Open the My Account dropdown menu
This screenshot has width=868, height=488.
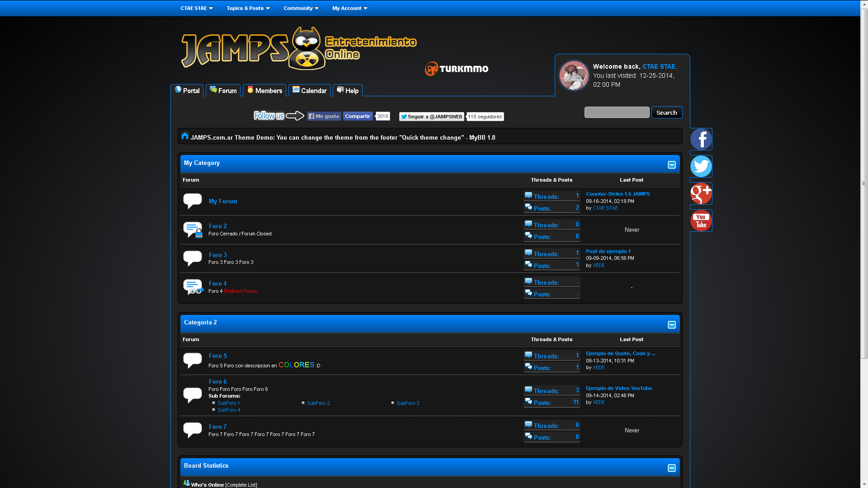[350, 8]
